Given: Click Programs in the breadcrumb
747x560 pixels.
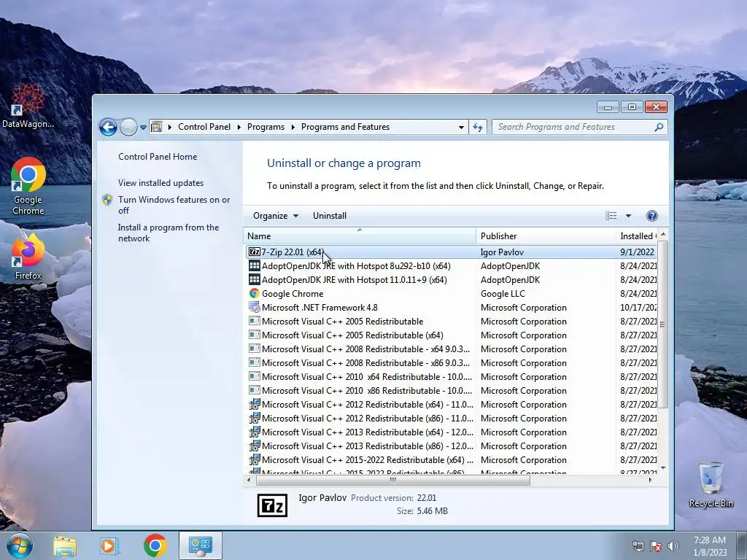Looking at the screenshot, I should (266, 127).
